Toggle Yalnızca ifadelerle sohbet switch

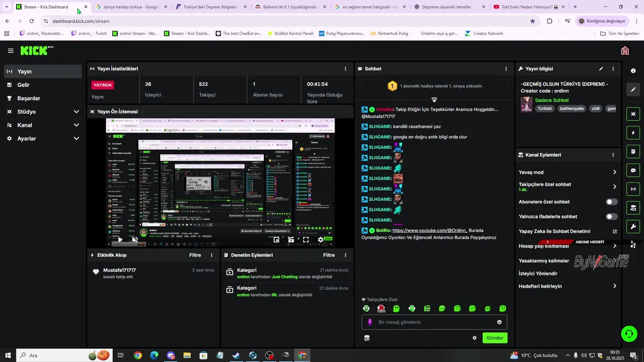coord(612,217)
